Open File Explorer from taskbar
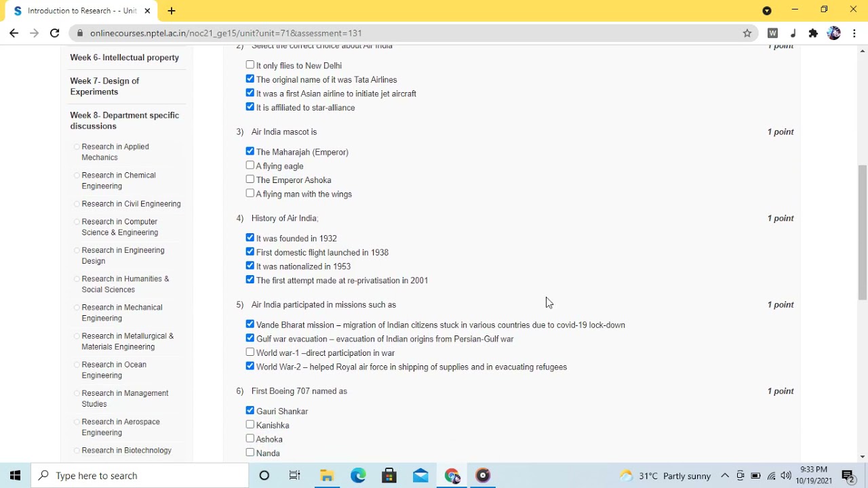The image size is (868, 488). 327,476
